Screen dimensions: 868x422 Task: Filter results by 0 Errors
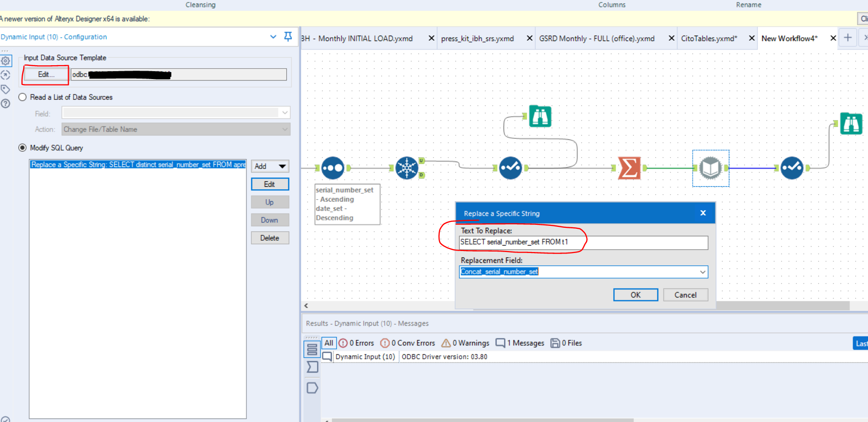click(x=356, y=343)
